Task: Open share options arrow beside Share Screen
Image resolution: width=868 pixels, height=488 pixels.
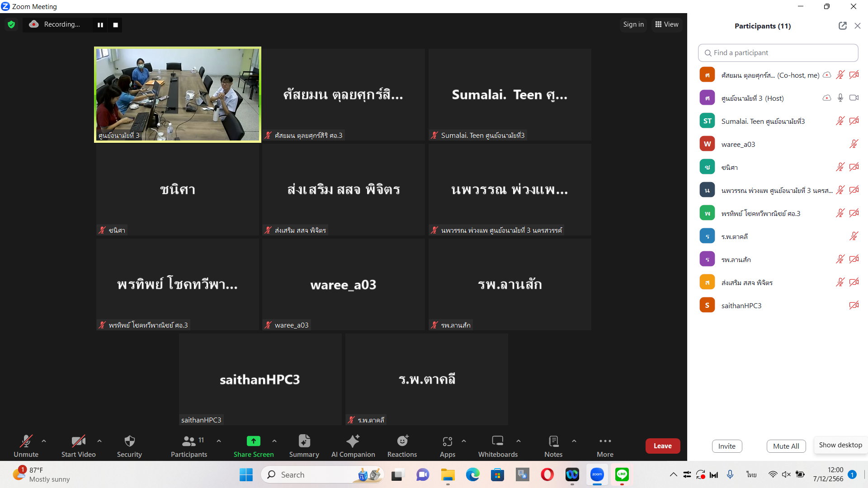Action: [274, 441]
